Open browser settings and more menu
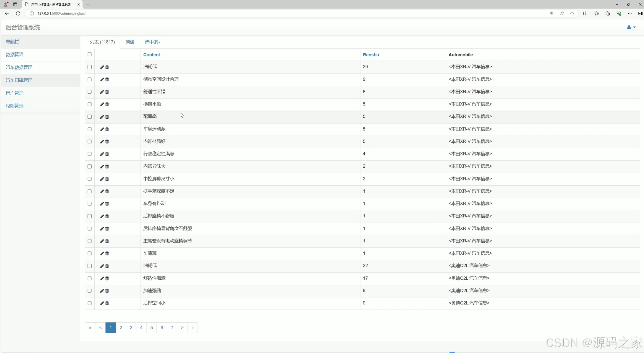The height and width of the screenshot is (353, 644). point(630,13)
